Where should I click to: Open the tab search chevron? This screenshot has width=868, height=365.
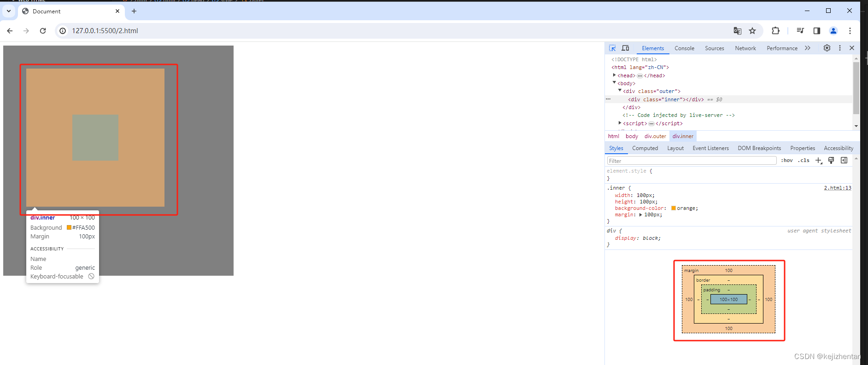9,11
